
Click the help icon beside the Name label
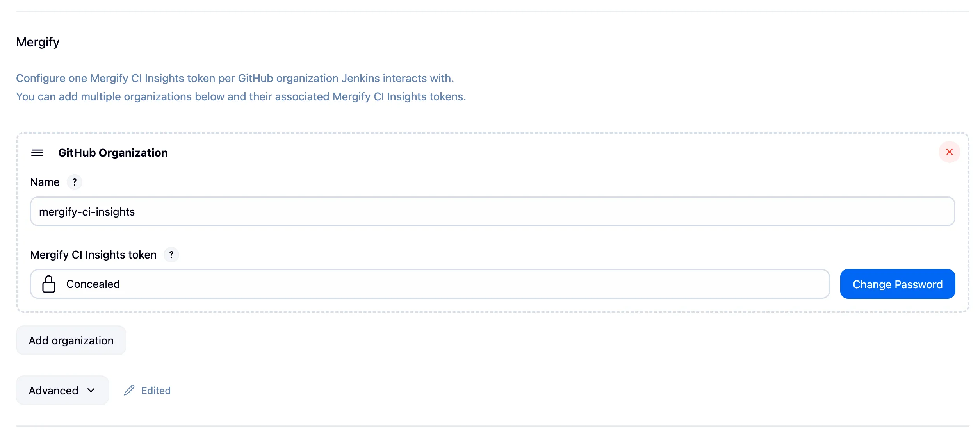click(74, 182)
